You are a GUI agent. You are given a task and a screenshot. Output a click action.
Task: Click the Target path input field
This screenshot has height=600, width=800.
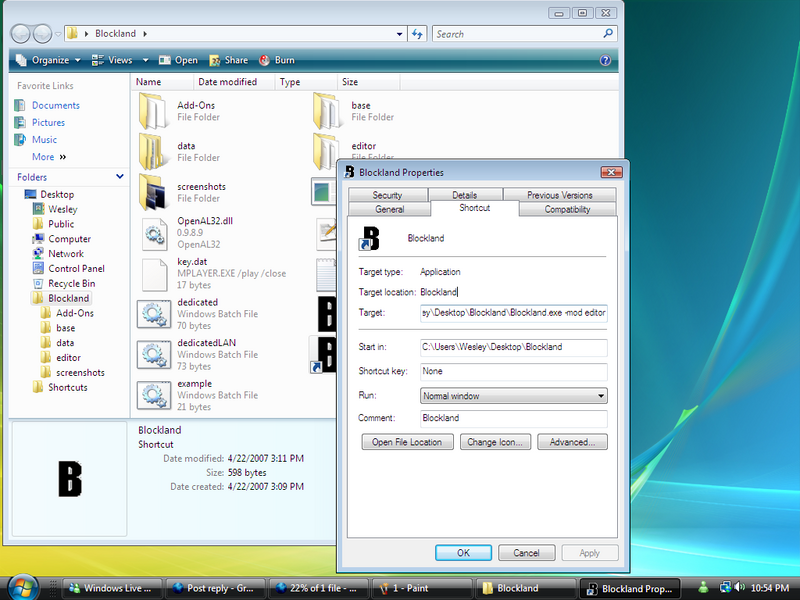pos(513,313)
